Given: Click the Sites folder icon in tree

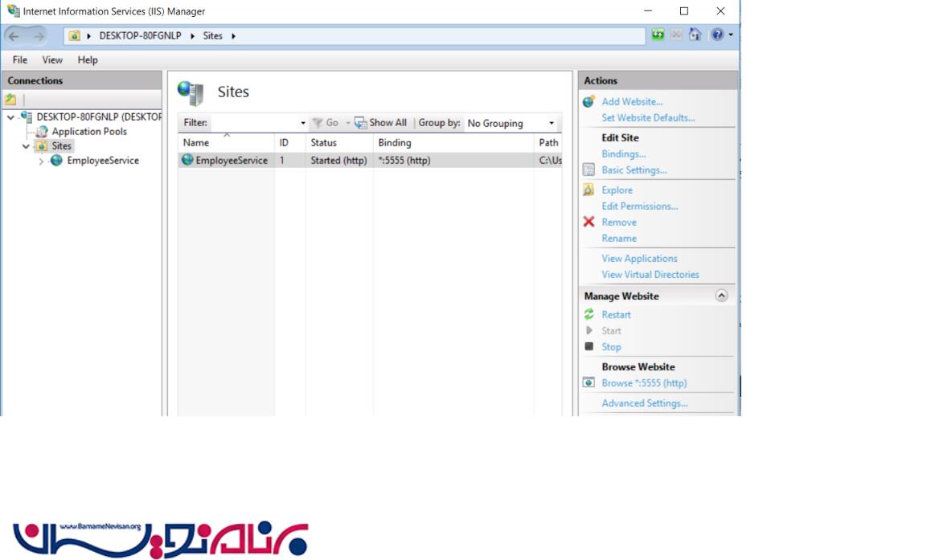Looking at the screenshot, I should click(41, 146).
